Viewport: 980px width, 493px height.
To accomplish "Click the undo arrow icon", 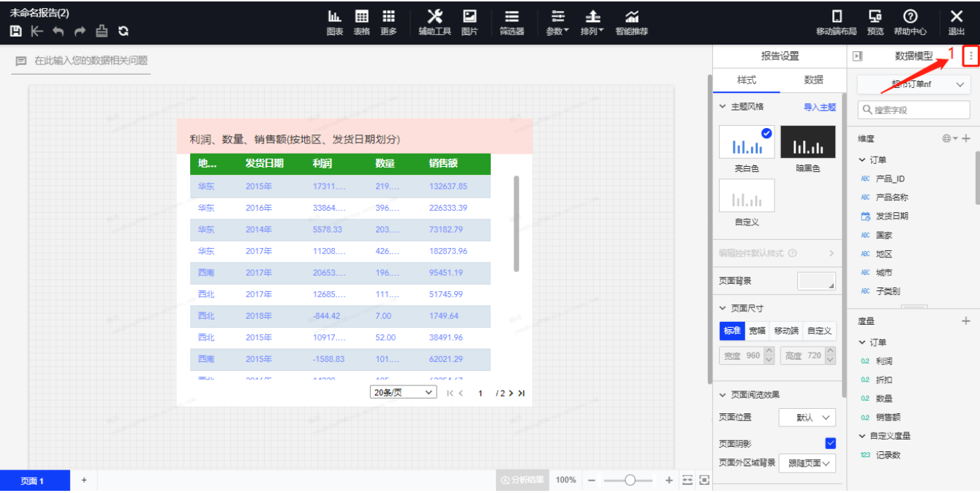I will pos(58,31).
